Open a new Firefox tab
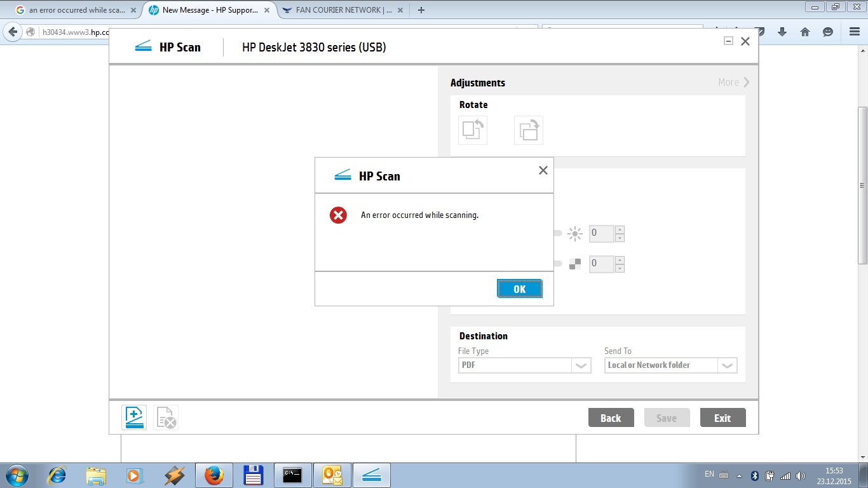Image resolution: width=868 pixels, height=488 pixels. tap(421, 10)
